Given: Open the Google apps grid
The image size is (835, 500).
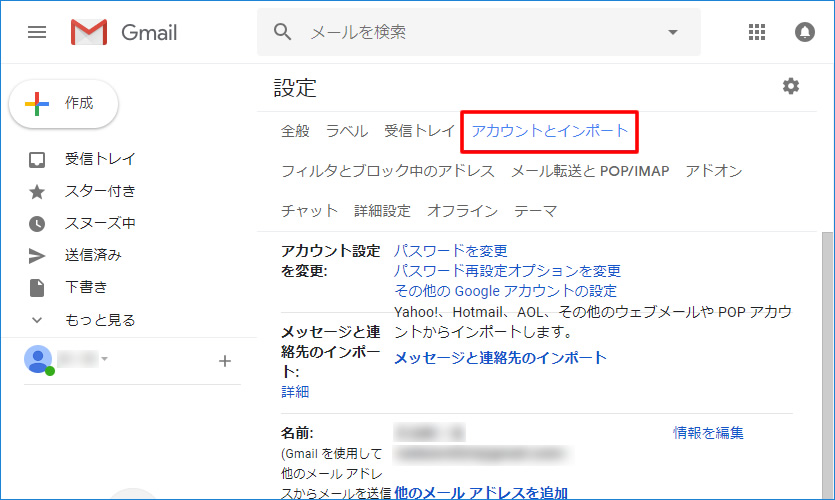Looking at the screenshot, I should (757, 32).
